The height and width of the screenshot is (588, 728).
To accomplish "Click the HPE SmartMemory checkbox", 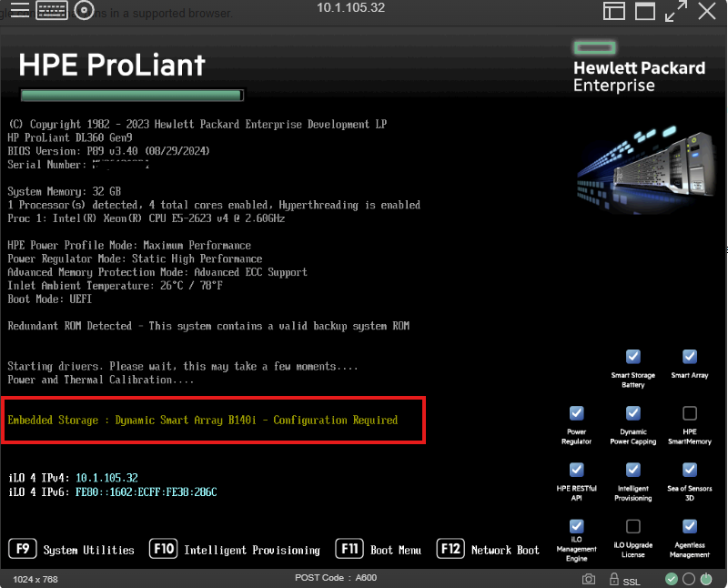I will point(690,413).
